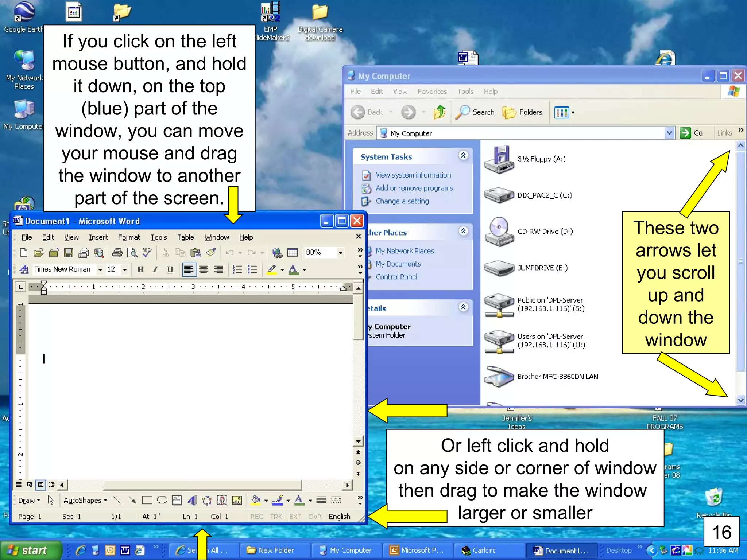Open the Format menu in Word
The height and width of the screenshot is (560, 747).
coord(129,237)
